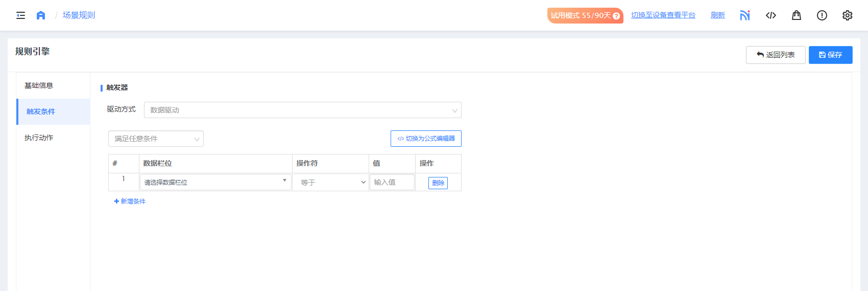The height and width of the screenshot is (291, 868).
Task: Click the exclamation info circle icon
Action: tap(822, 15)
